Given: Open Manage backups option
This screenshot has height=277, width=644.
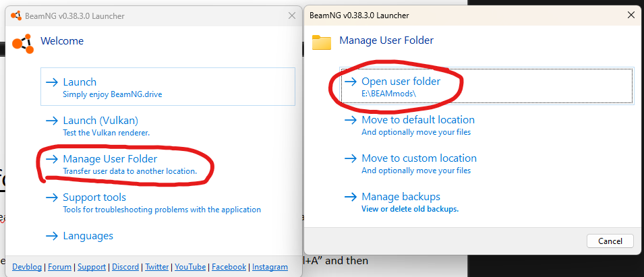Looking at the screenshot, I should [486, 202].
